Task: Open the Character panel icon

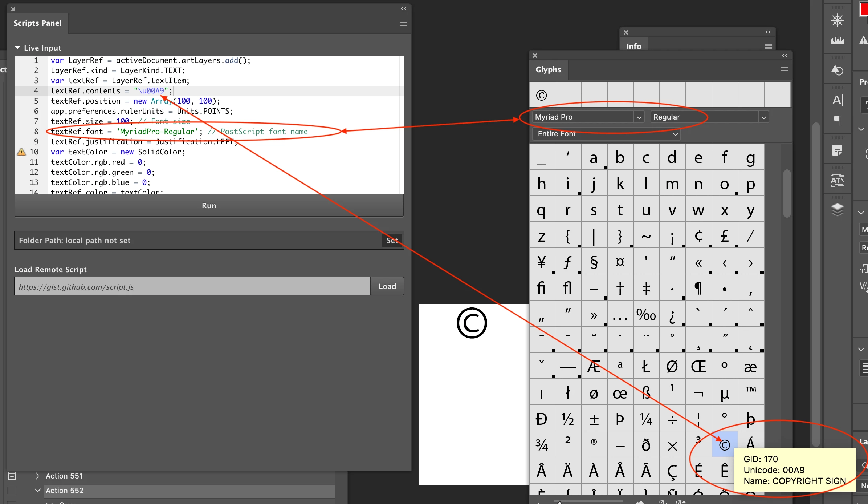Action: click(x=837, y=100)
